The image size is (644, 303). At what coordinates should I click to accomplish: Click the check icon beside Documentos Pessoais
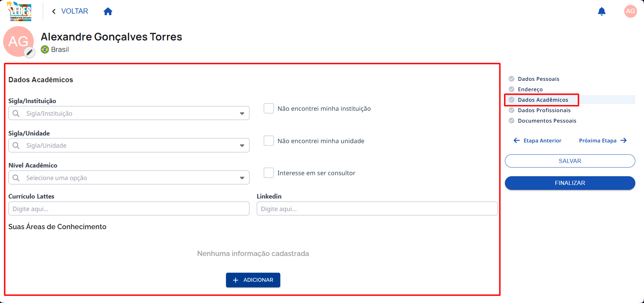(512, 121)
